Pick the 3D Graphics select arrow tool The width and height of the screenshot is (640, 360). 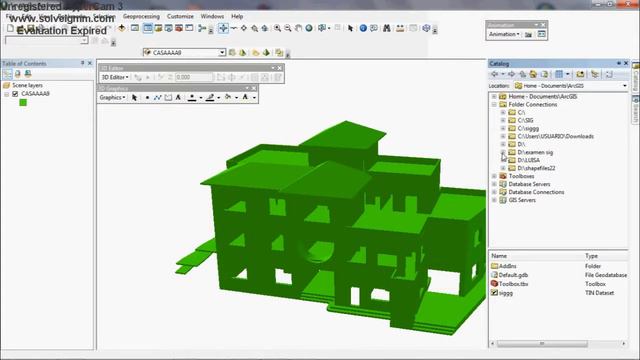(134, 98)
